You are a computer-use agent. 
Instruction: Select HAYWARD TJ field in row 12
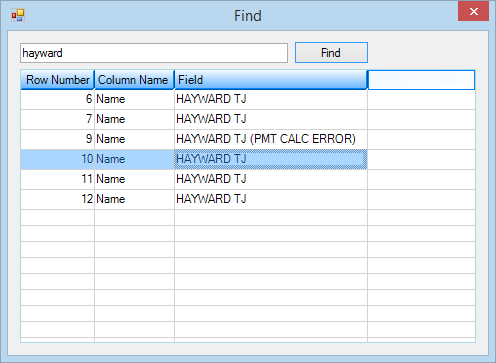click(271, 199)
